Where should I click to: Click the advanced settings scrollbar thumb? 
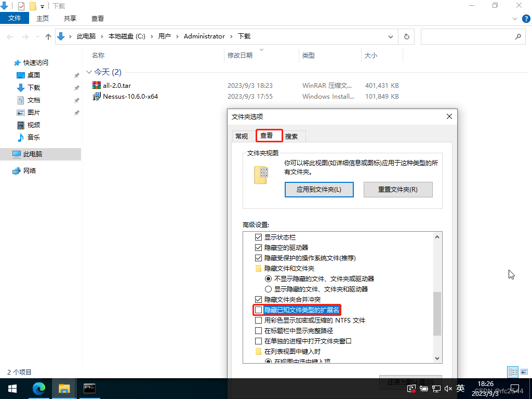pyautogui.click(x=437, y=314)
